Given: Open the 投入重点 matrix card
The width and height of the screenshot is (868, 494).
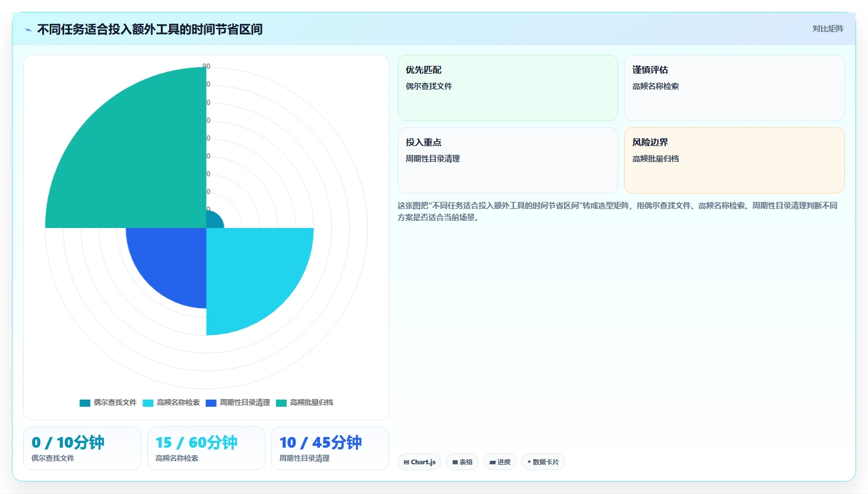Looking at the screenshot, I should point(508,160).
